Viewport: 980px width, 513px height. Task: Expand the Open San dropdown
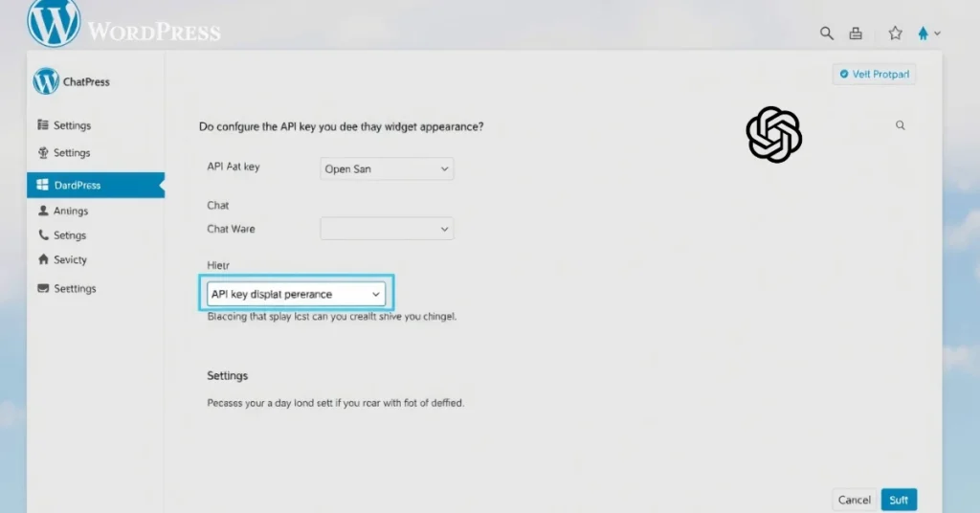pyautogui.click(x=387, y=169)
